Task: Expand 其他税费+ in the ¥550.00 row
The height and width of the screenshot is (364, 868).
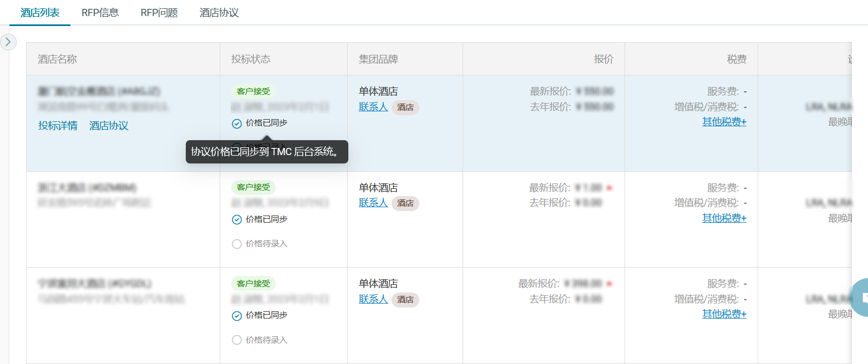Action: pos(724,122)
